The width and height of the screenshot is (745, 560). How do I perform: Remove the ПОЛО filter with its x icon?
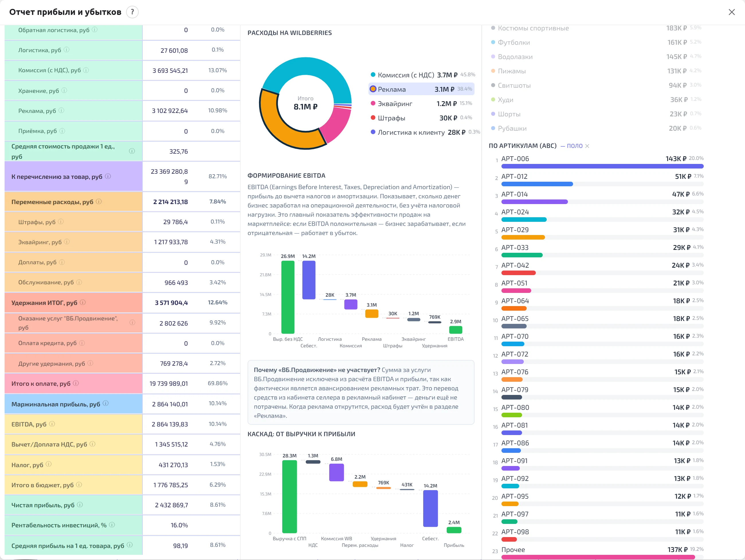coord(587,146)
